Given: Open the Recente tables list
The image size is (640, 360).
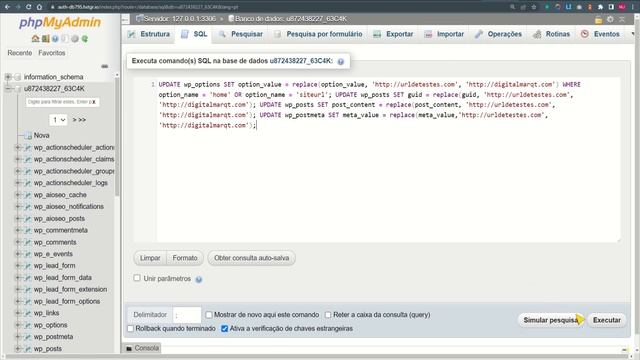Looking at the screenshot, I should click(20, 53).
